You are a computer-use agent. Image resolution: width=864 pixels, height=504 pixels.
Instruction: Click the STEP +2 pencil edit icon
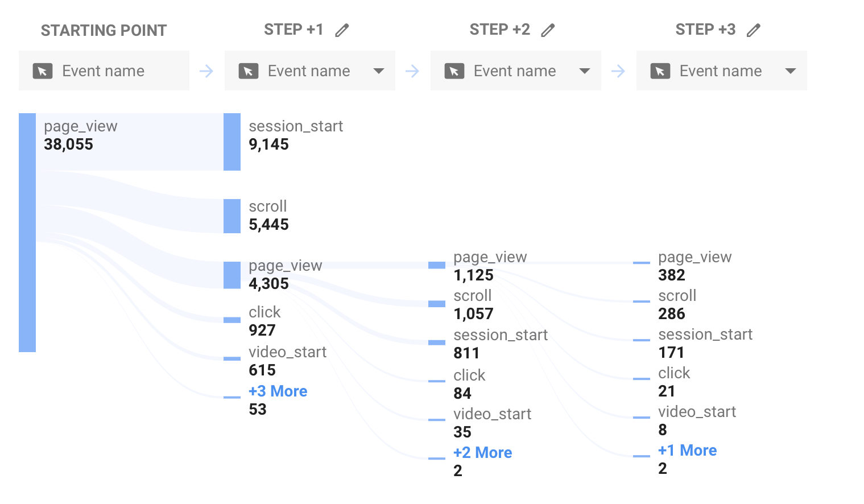[548, 30]
